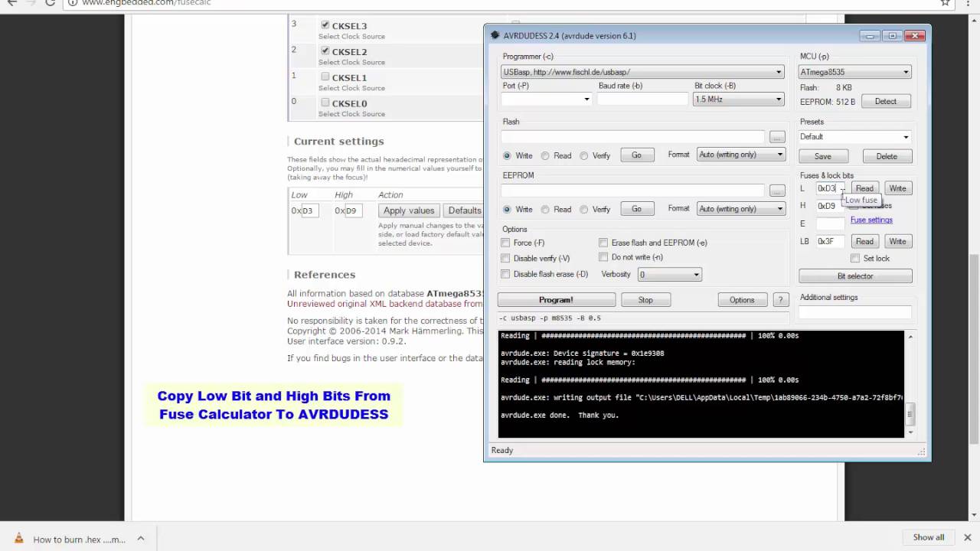This screenshot has height=551, width=980.
Task: Open the Programmer (-c) dropdown
Action: coord(642,72)
